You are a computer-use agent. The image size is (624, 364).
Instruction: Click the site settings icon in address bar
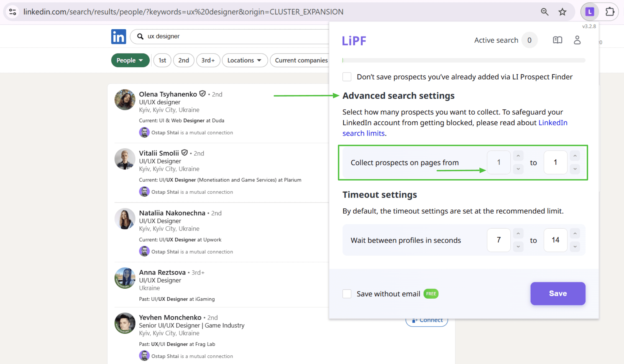[12, 12]
